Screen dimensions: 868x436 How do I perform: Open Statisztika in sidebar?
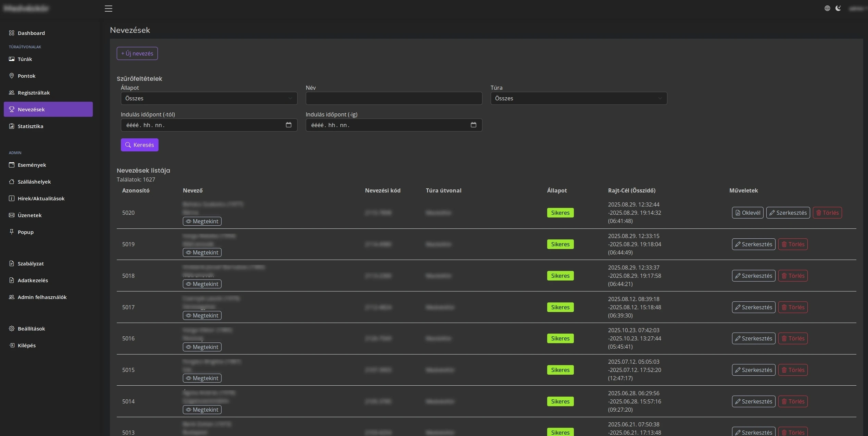click(30, 126)
